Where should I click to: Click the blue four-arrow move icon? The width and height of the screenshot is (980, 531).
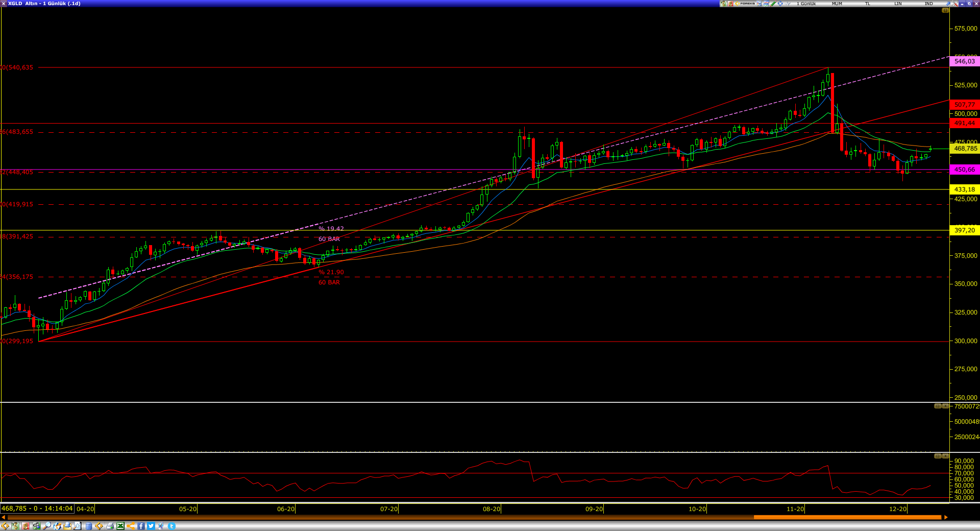click(x=780, y=4)
